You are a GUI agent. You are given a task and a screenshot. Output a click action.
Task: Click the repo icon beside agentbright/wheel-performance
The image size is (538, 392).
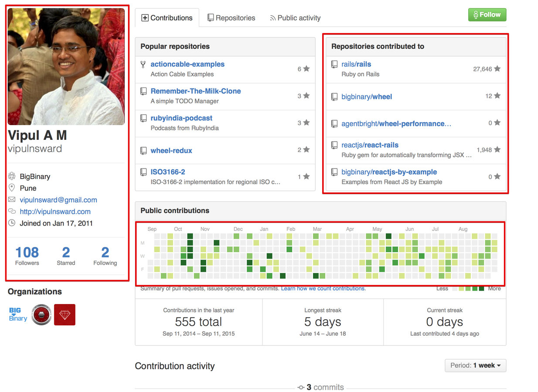tap(334, 124)
